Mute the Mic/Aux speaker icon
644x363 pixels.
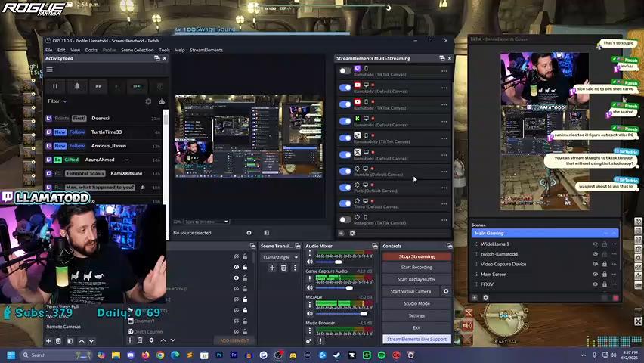pyautogui.click(x=310, y=314)
